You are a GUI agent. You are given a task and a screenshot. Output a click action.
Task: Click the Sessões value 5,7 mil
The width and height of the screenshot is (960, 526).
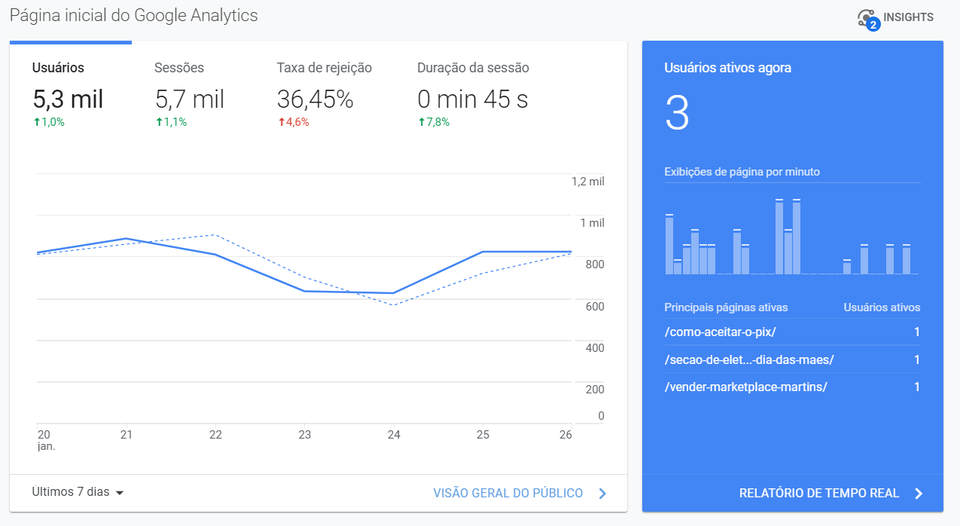click(x=190, y=99)
